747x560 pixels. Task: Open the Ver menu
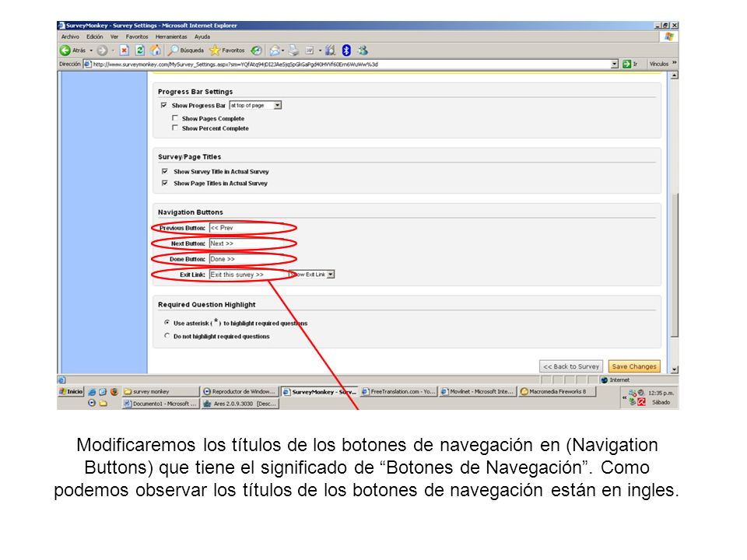(114, 37)
